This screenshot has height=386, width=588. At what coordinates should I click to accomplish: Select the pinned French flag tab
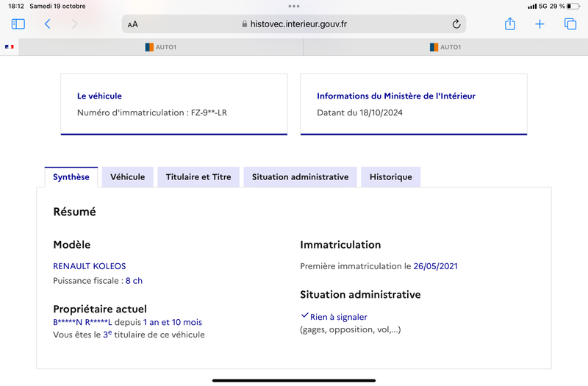tap(10, 47)
